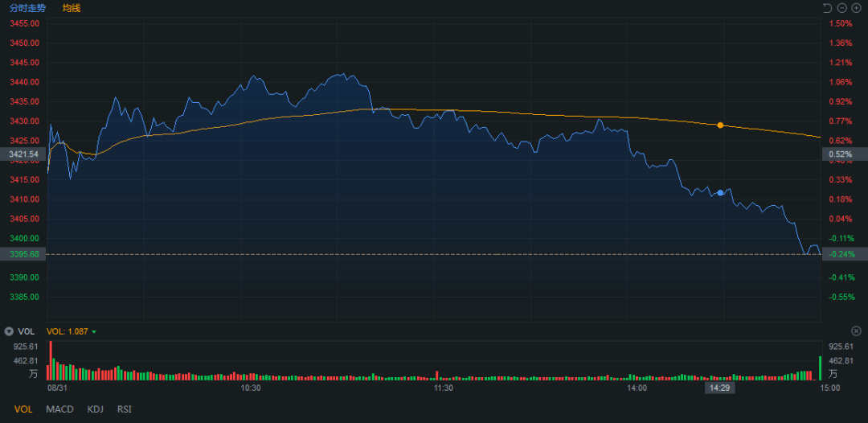Image resolution: width=868 pixels, height=423 pixels.
Task: Click the orange marker dot on average line
Action: coord(720,125)
